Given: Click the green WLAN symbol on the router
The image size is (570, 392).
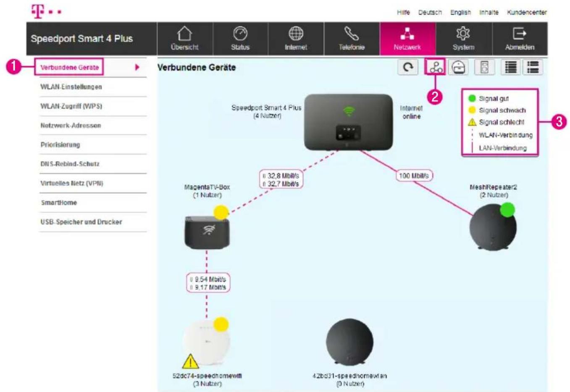Looking at the screenshot, I should (349, 111).
